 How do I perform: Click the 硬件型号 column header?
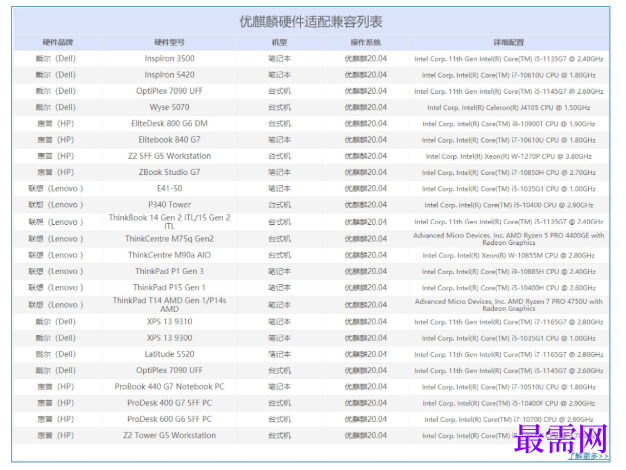[169, 42]
